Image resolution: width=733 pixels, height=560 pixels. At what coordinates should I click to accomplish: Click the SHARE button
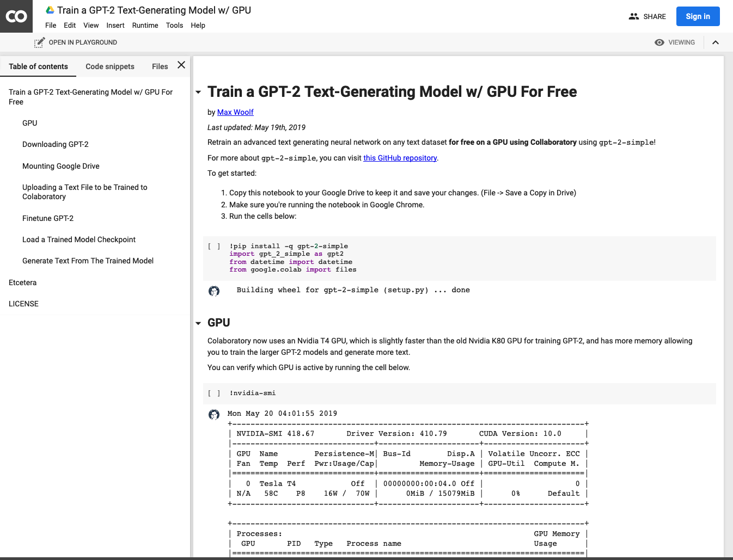(x=647, y=16)
